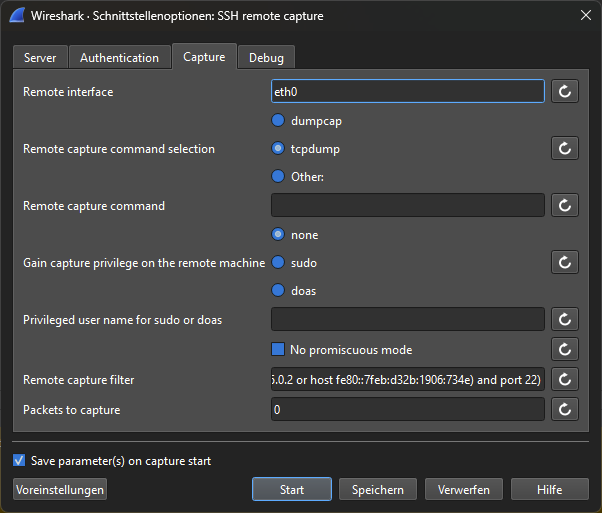602x513 pixels.
Task: Reset the Remote capture command field
Action: tap(565, 206)
